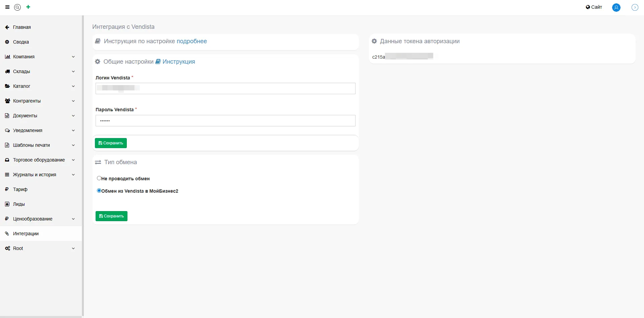The image size is (644, 318).
Task: Select 'Обмен из Vendista в МойБизнес2' option
Action: tap(99, 191)
